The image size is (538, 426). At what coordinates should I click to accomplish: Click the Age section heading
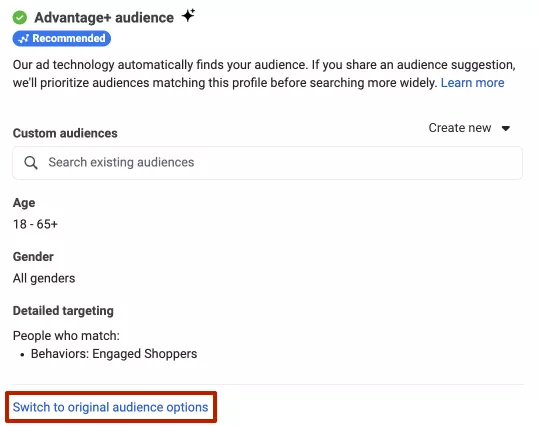[24, 203]
